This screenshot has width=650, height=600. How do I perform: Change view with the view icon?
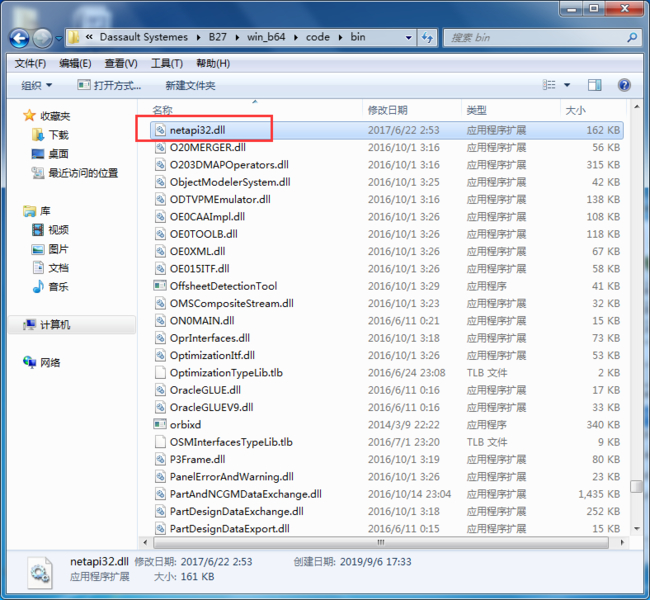coord(549,85)
